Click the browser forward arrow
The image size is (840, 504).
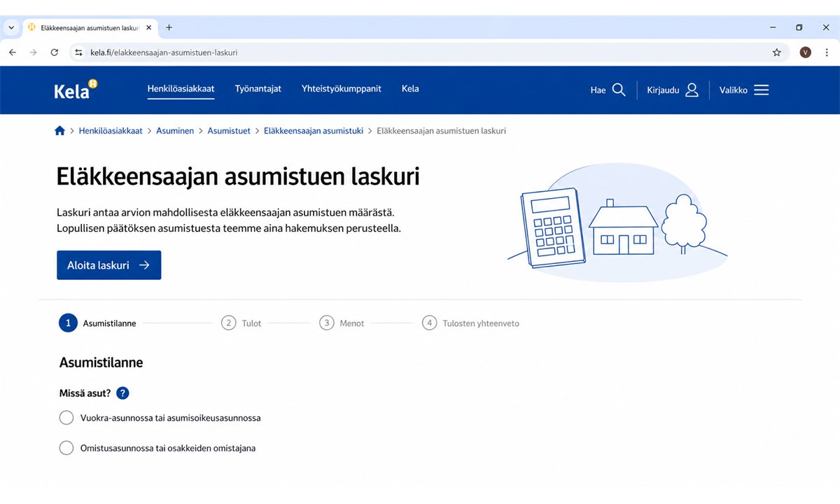33,52
